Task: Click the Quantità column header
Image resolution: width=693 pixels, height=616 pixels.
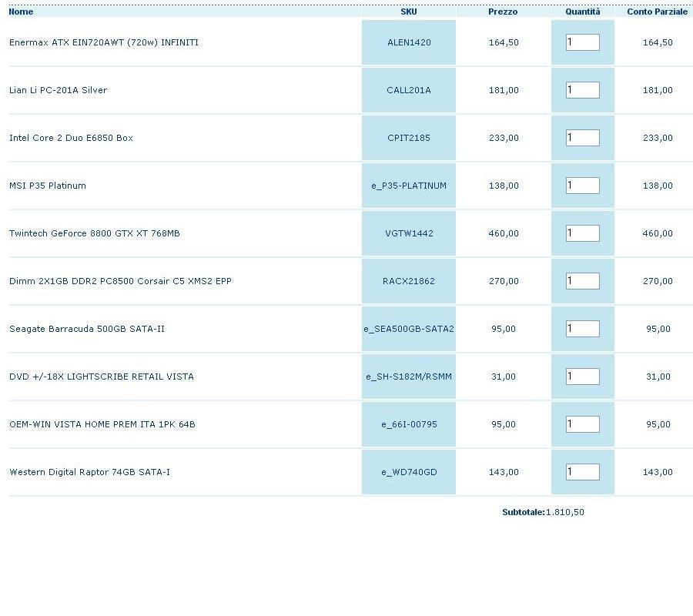Action: coord(583,12)
